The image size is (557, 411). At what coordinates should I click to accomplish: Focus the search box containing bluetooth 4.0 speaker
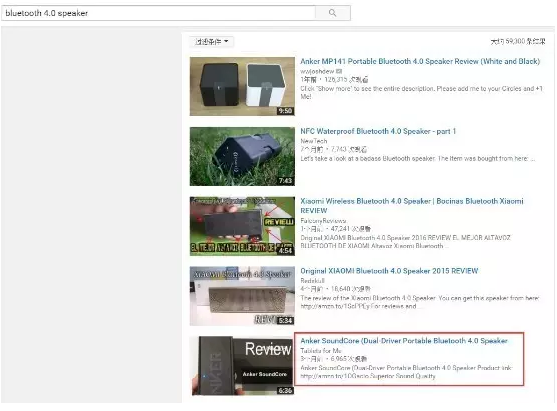point(158,13)
